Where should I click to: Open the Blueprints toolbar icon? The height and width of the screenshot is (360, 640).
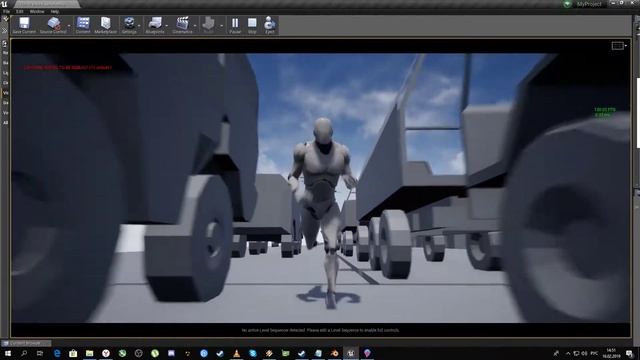point(155,25)
